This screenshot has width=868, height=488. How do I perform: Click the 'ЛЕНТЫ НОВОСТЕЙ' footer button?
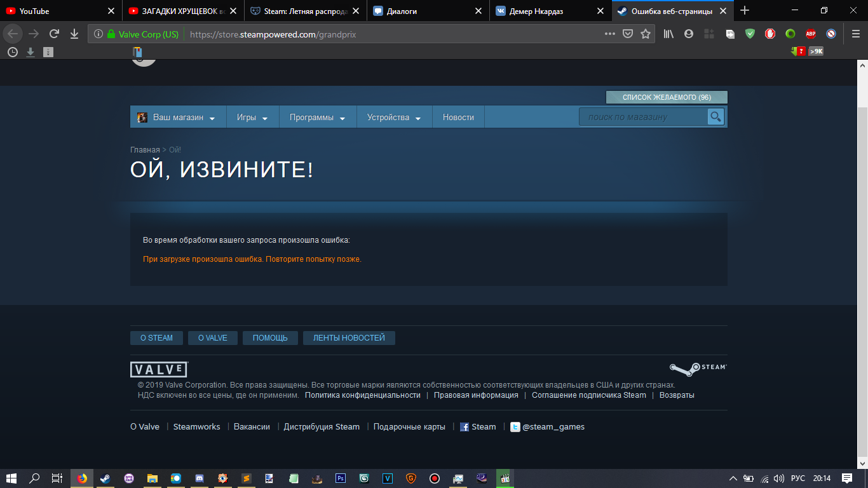[349, 338]
